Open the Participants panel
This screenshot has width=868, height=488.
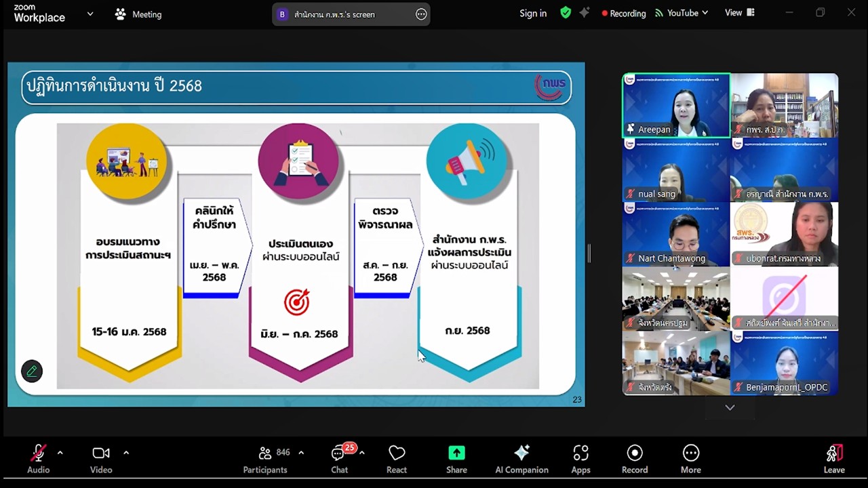pyautogui.click(x=265, y=459)
